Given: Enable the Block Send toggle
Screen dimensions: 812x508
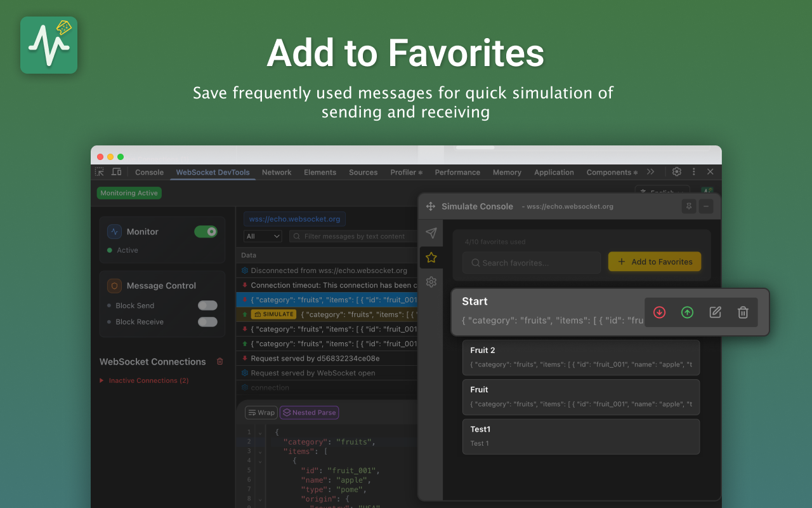Looking at the screenshot, I should coord(207,305).
